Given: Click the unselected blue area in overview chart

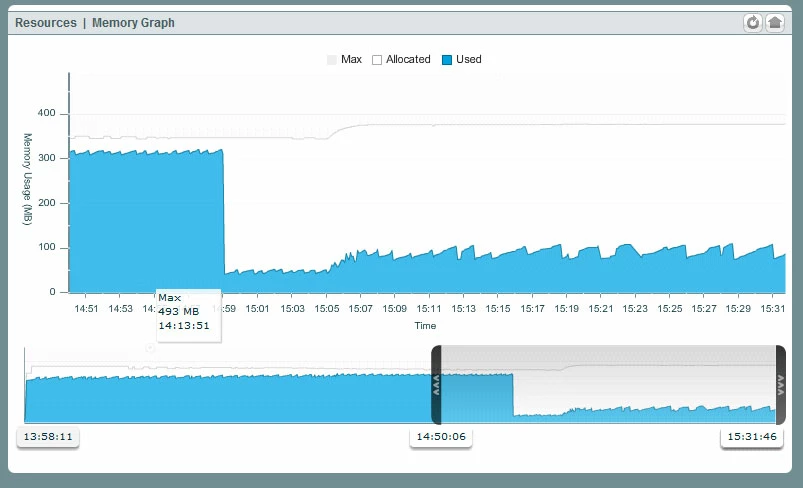Looking at the screenshot, I should coord(228,399).
